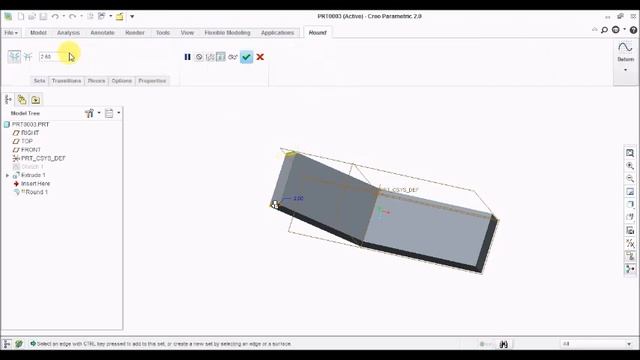Switch to the View ribbon tab
This screenshot has width=640, height=360.
coord(187,33)
